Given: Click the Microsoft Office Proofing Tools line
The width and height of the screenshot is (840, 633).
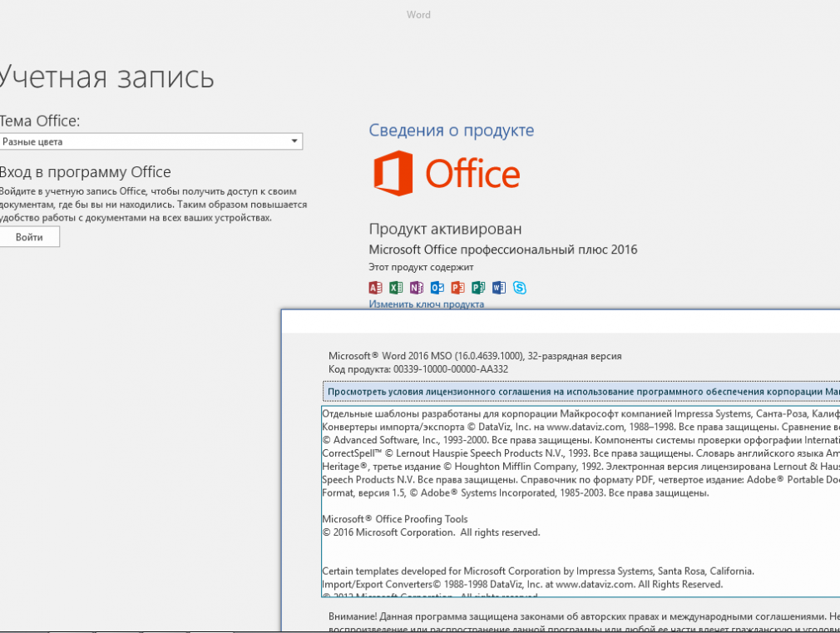Looking at the screenshot, I should click(x=395, y=519).
